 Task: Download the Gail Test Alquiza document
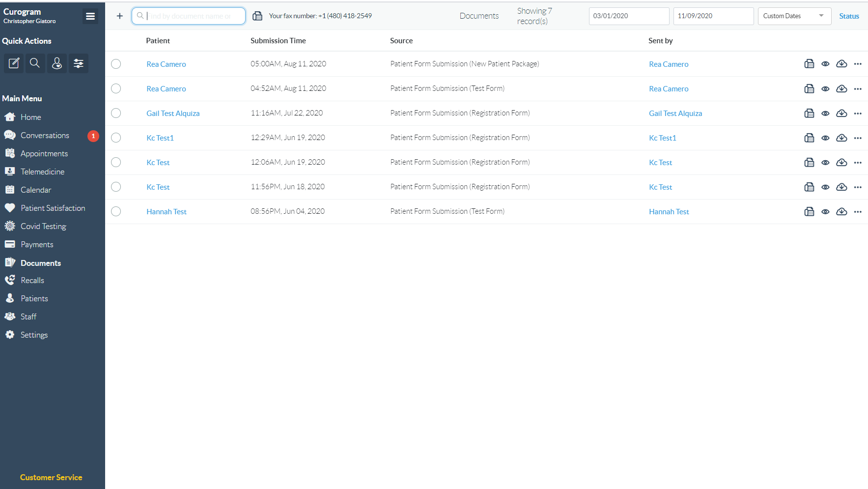tap(841, 113)
